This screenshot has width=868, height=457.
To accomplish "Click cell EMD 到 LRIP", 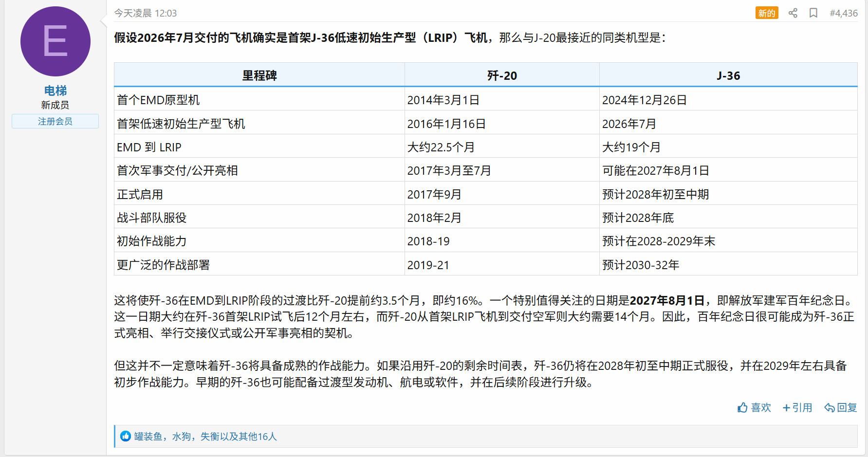I will click(x=259, y=147).
